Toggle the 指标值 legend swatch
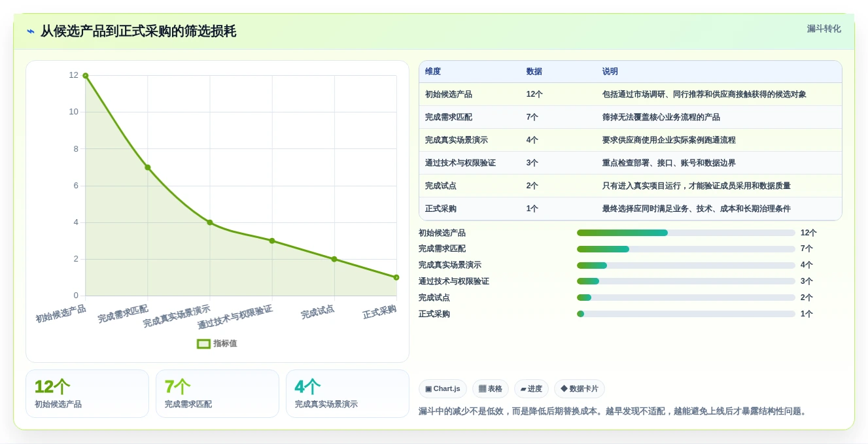Image resolution: width=868 pixels, height=444 pixels. pos(204,343)
